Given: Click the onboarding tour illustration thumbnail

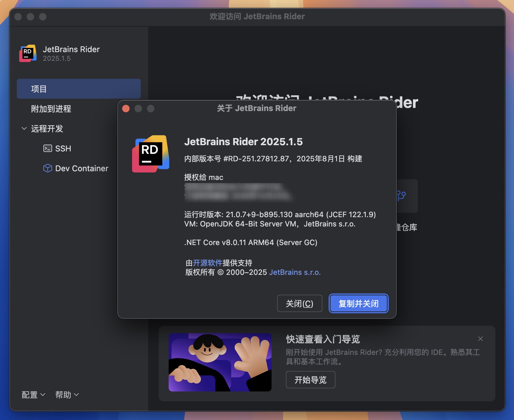Looking at the screenshot, I should pyautogui.click(x=220, y=362).
